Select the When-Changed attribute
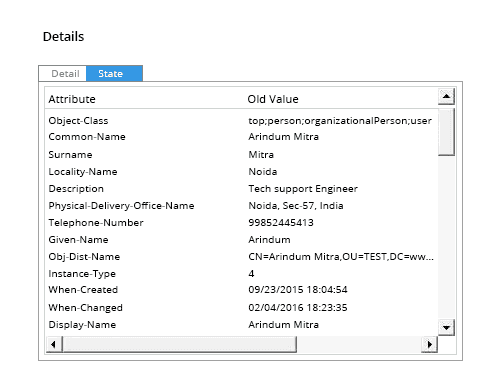This screenshot has width=500, height=390. tap(86, 308)
